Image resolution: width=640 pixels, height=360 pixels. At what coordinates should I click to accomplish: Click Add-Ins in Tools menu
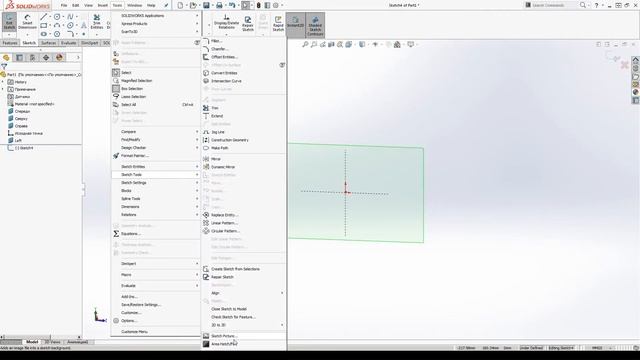pos(156,297)
